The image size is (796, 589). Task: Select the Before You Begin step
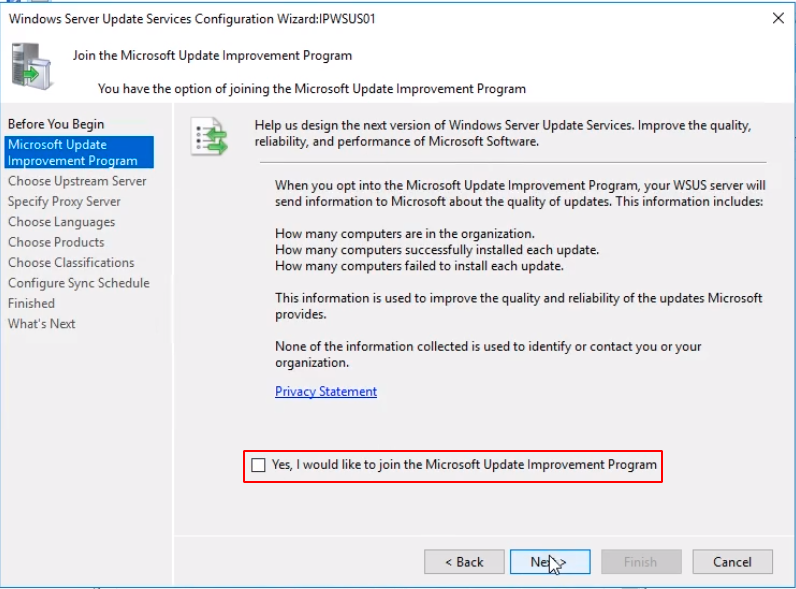pyautogui.click(x=56, y=124)
